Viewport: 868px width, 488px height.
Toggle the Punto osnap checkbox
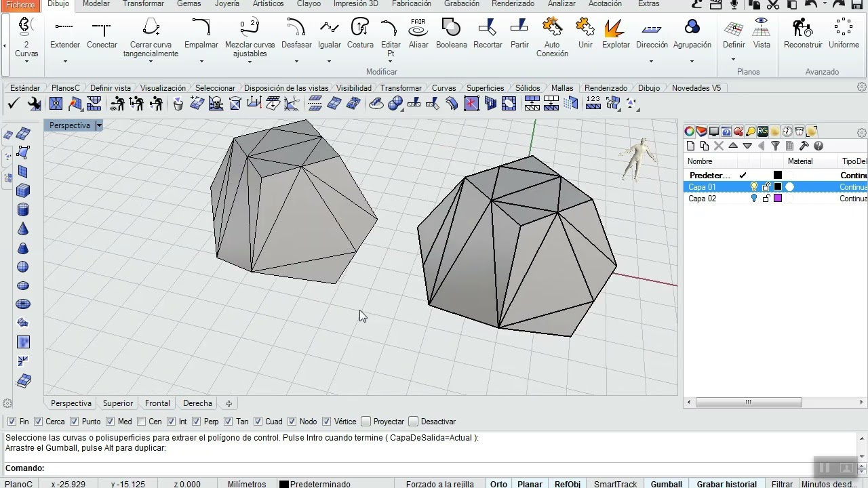pyautogui.click(x=75, y=422)
